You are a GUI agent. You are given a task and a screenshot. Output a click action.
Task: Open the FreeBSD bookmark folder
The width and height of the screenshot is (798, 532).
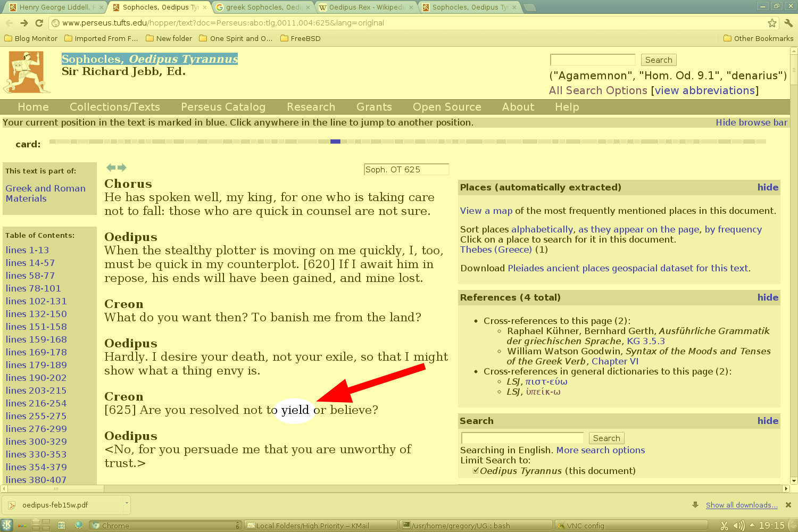pos(301,38)
